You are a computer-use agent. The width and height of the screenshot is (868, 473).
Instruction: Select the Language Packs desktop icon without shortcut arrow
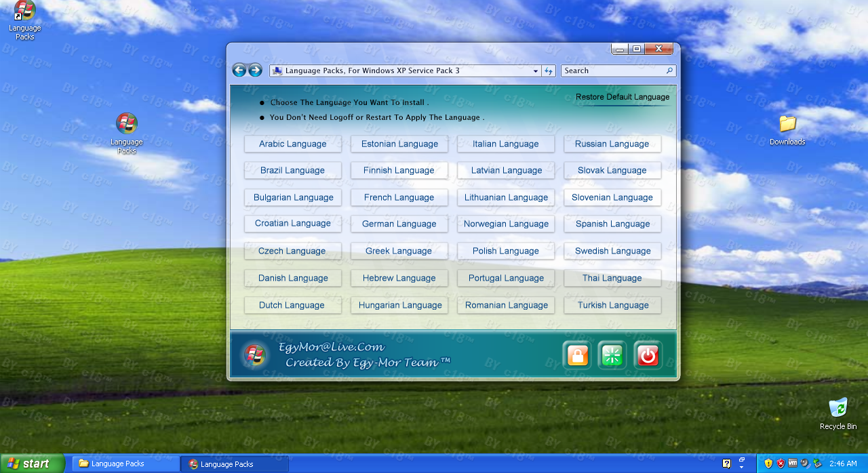pos(127,133)
